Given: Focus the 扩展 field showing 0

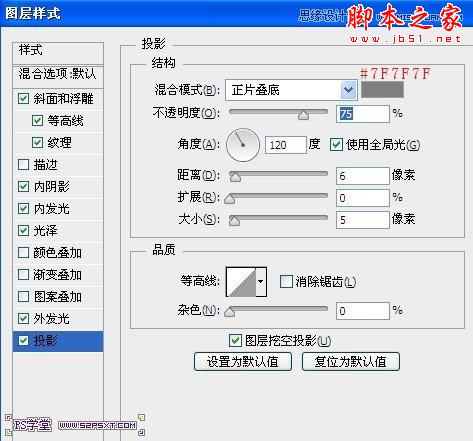Looking at the screenshot, I should 363,198.
